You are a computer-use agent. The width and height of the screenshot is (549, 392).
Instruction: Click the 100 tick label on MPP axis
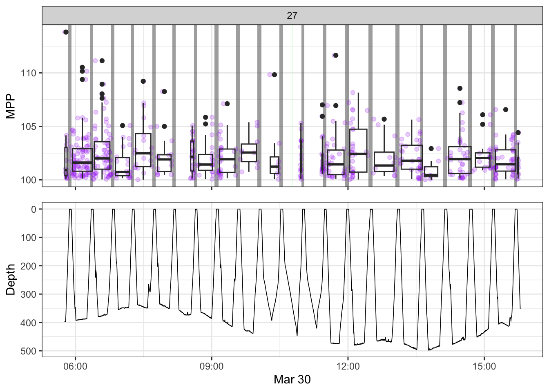tap(29, 180)
